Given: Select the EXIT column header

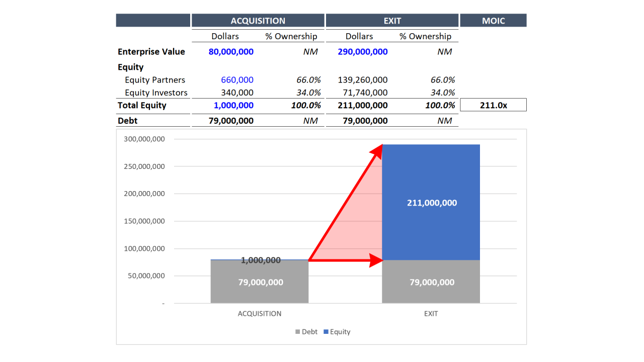Looking at the screenshot, I should coord(392,20).
